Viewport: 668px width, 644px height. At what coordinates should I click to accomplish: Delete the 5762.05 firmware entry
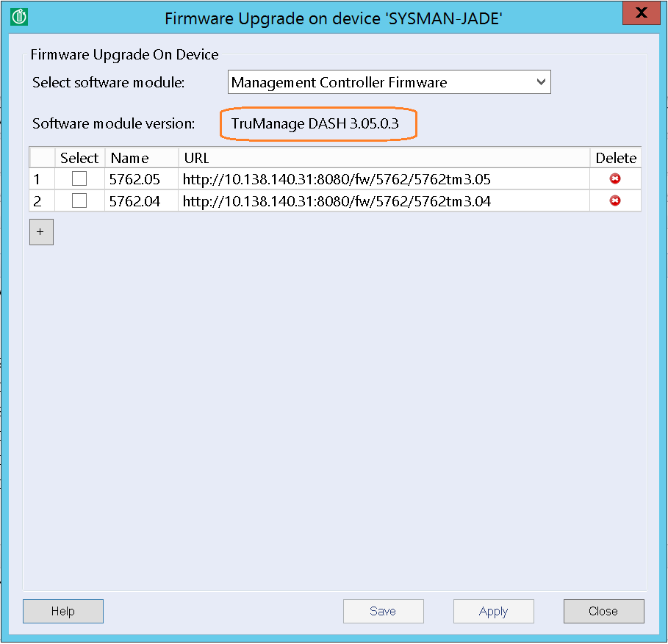pyautogui.click(x=615, y=178)
